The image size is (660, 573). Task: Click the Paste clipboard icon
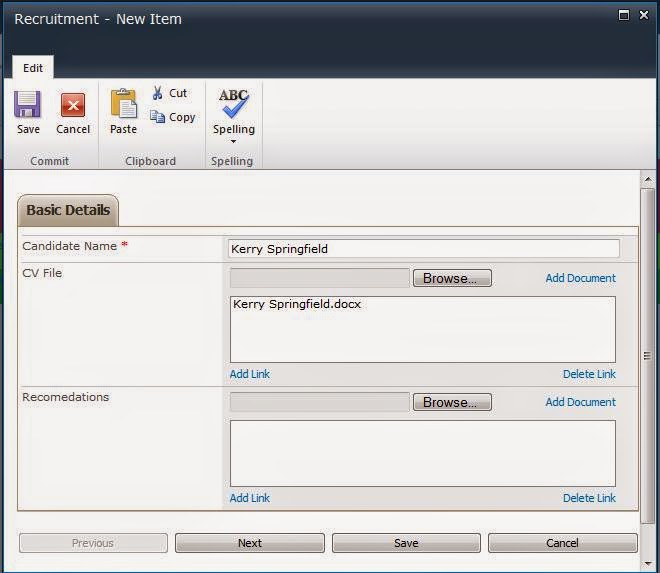tap(123, 104)
